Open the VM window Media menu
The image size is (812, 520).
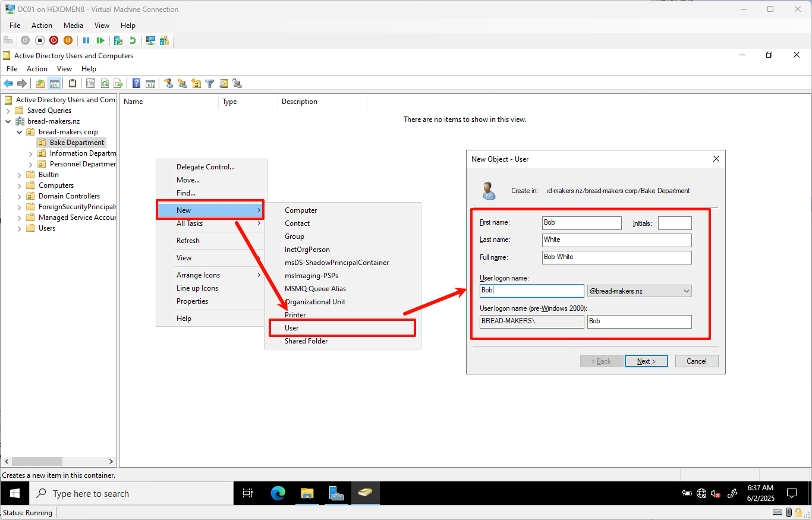[73, 26]
